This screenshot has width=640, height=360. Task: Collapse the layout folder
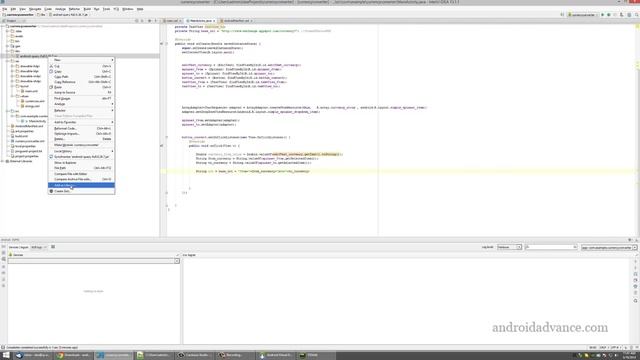click(x=13, y=86)
